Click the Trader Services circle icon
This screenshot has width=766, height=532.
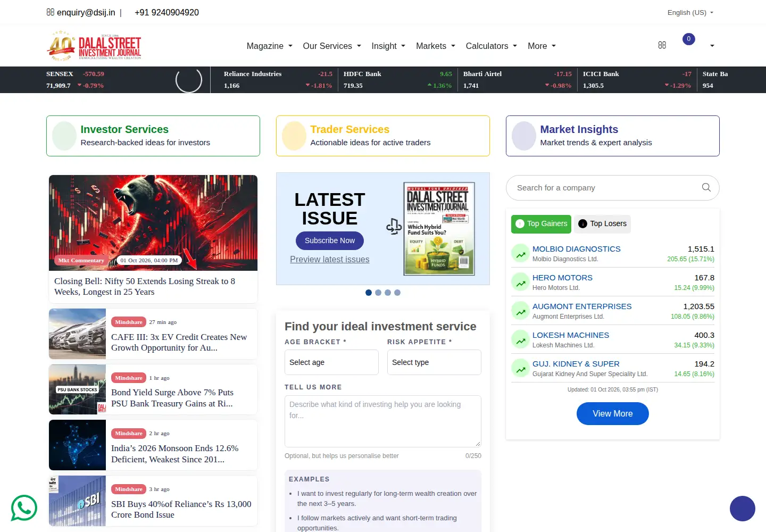click(x=294, y=136)
